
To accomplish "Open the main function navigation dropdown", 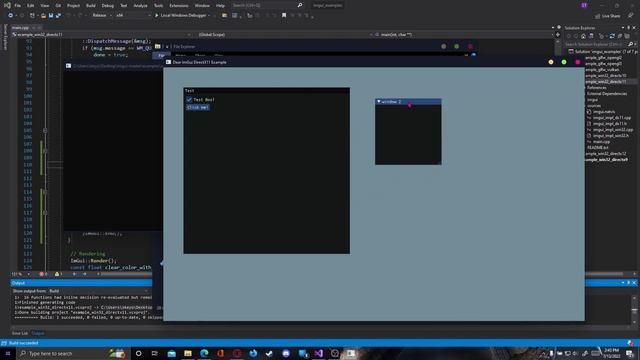I will tap(463, 35).
